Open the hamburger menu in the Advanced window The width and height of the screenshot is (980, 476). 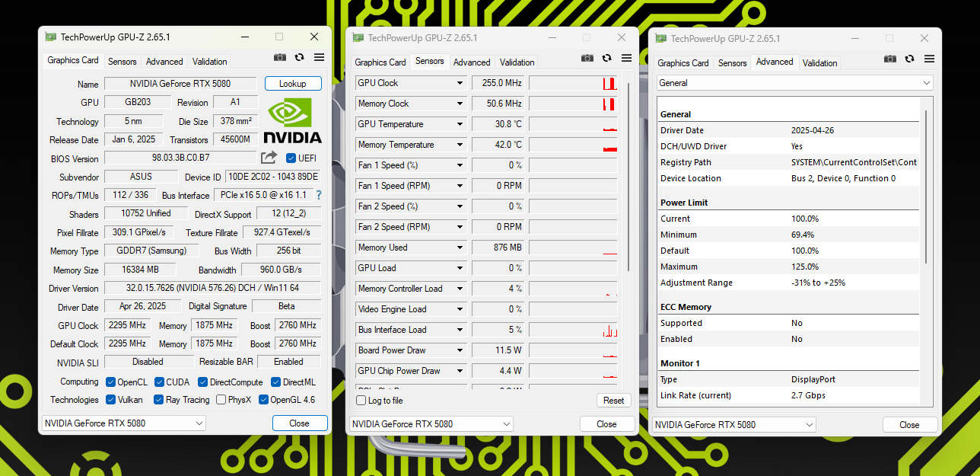[x=929, y=59]
